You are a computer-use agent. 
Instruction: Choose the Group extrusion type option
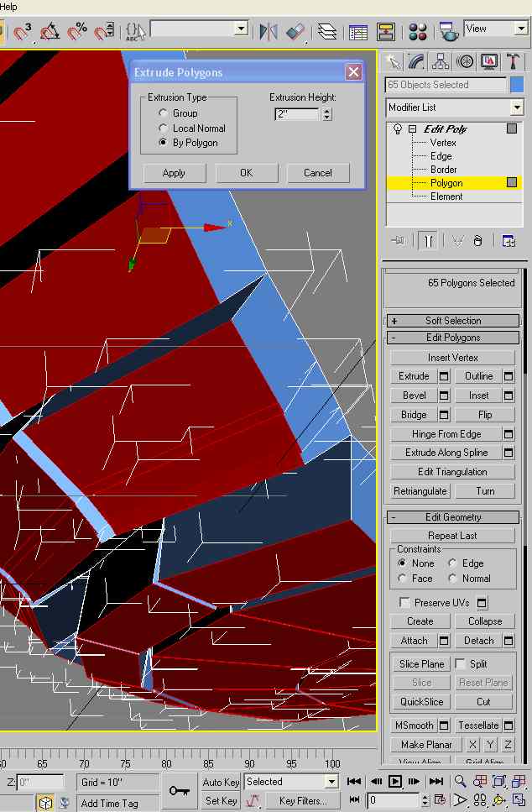[164, 113]
